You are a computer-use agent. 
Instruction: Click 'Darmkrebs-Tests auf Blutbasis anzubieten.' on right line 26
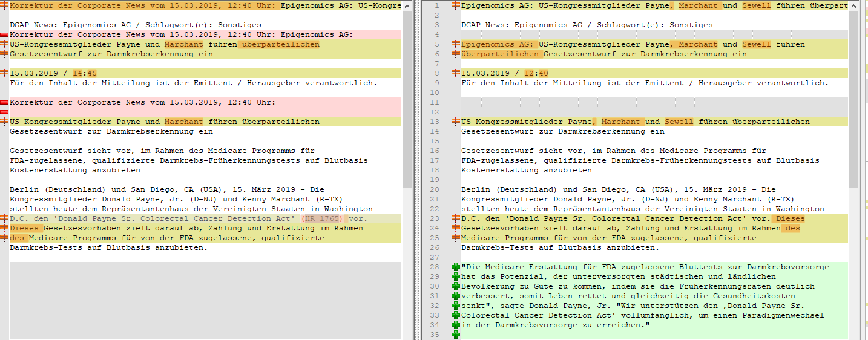560,247
